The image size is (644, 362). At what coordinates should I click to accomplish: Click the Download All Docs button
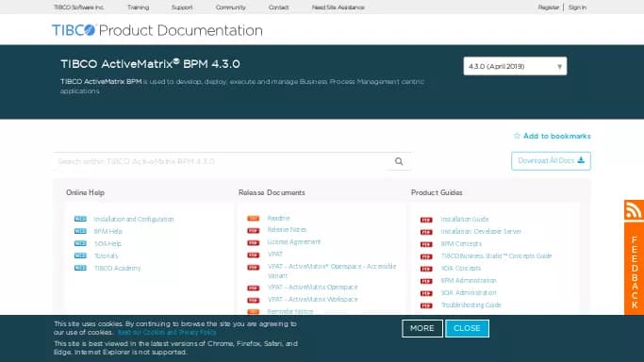551,161
